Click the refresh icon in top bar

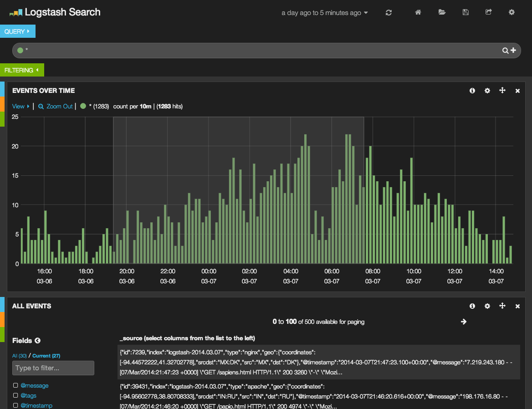pos(389,13)
